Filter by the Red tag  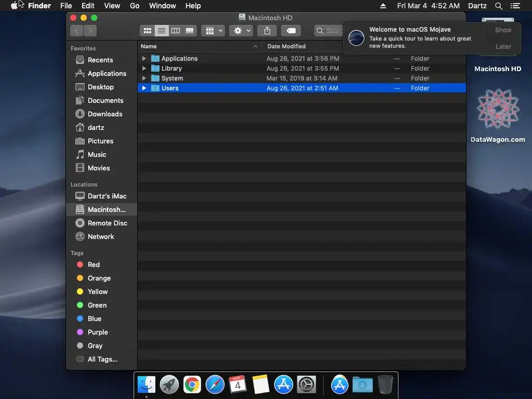(x=102, y=264)
